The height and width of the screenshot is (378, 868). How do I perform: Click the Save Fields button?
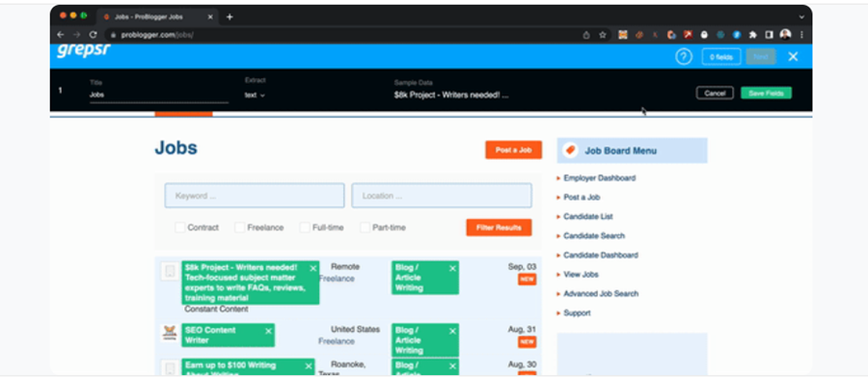(766, 94)
